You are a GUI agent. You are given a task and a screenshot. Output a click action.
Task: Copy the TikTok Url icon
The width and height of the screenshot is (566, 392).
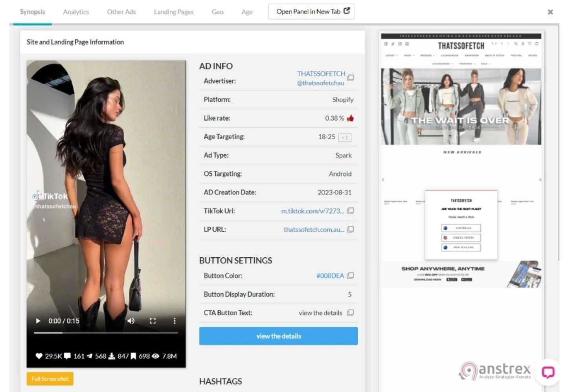(x=351, y=211)
